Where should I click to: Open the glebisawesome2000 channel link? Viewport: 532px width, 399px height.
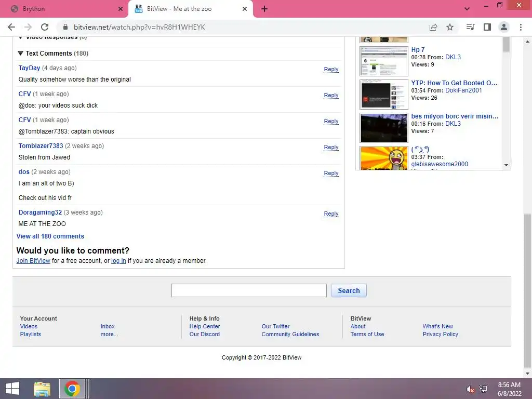point(440,164)
